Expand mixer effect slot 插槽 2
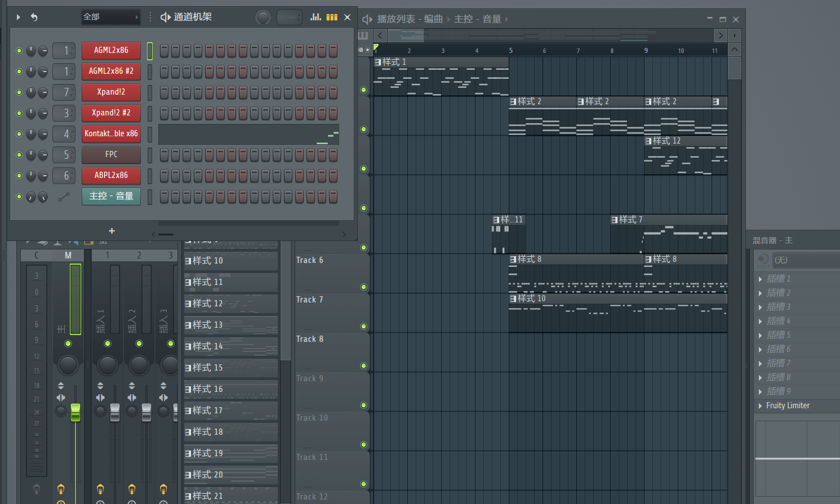 point(761,293)
